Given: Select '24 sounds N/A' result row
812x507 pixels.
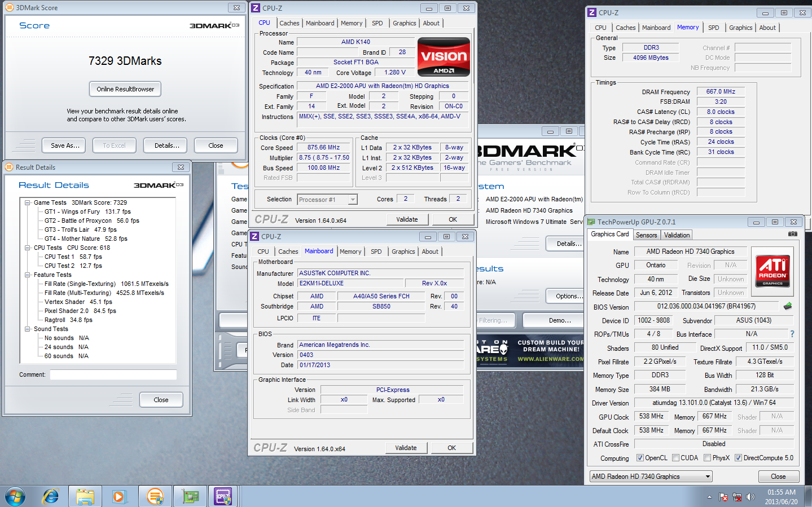Looking at the screenshot, I should [67, 347].
